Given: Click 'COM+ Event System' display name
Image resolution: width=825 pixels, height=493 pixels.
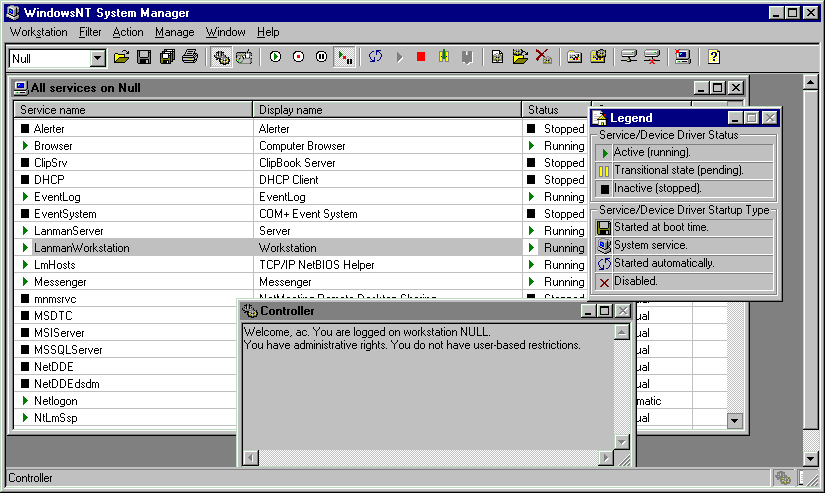Looking at the screenshot, I should click(308, 214).
